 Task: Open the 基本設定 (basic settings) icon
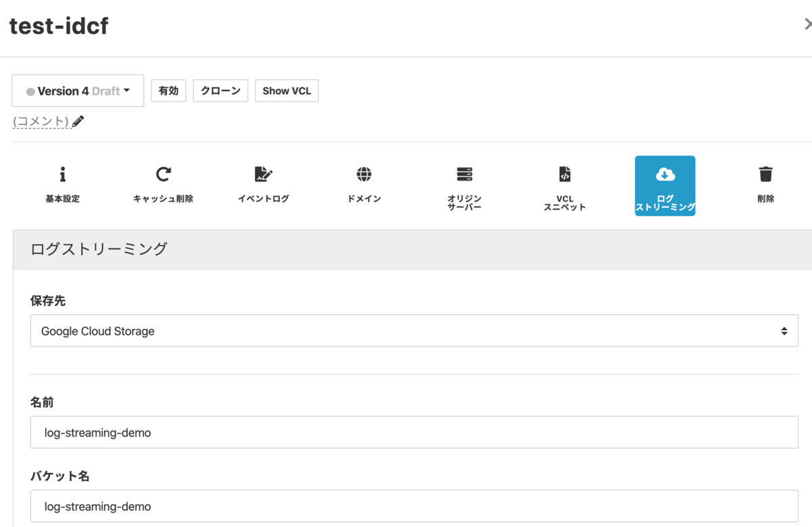coord(62,183)
